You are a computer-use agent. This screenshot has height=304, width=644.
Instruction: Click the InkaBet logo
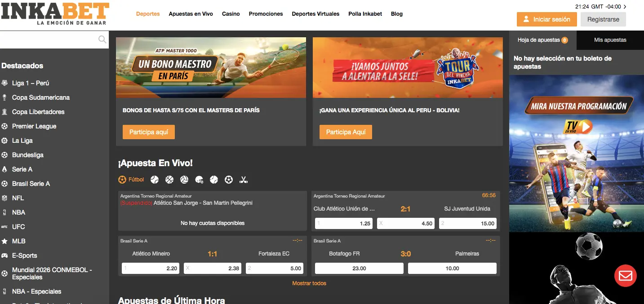pyautogui.click(x=55, y=13)
